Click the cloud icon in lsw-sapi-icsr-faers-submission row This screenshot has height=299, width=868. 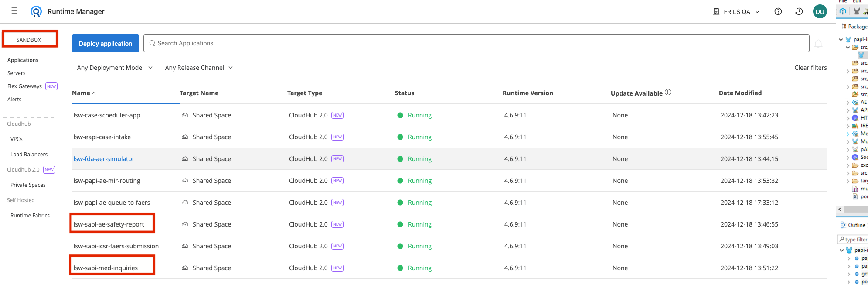pos(185,246)
